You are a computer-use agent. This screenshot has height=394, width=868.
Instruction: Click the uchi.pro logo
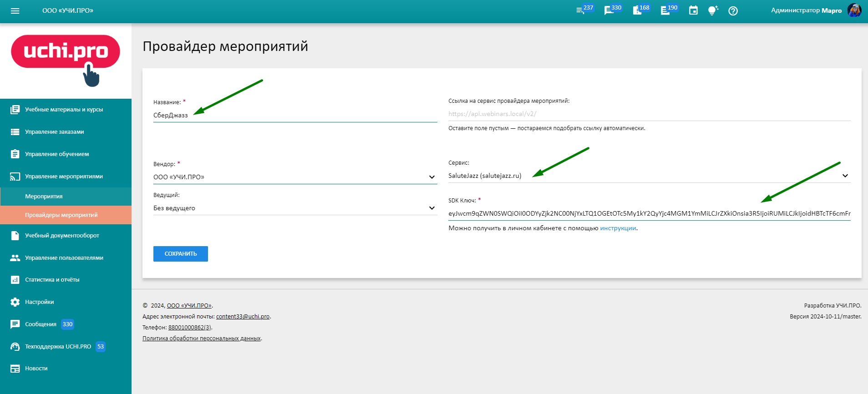66,60
